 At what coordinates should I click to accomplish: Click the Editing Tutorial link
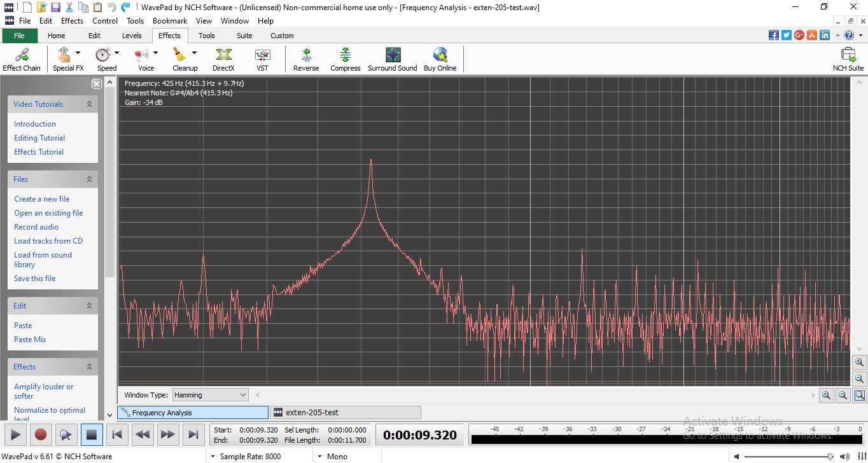coord(39,138)
